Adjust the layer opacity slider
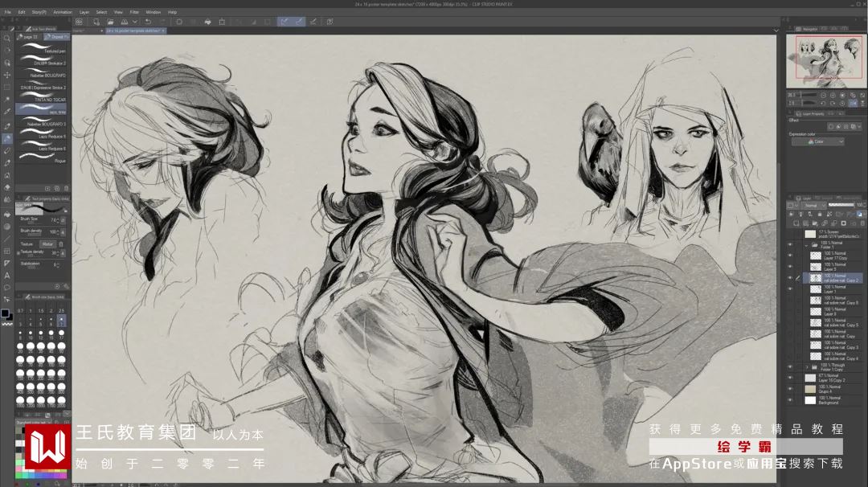 pyautogui.click(x=841, y=205)
